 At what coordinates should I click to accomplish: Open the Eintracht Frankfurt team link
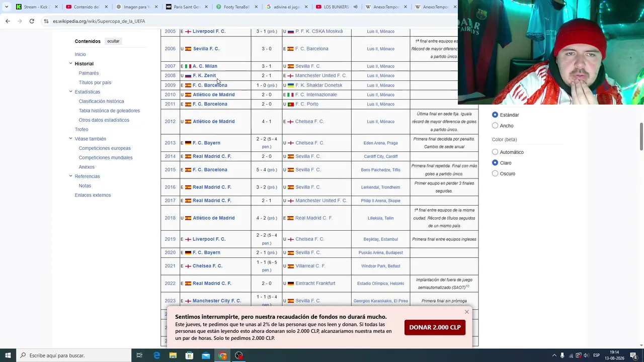(315, 284)
